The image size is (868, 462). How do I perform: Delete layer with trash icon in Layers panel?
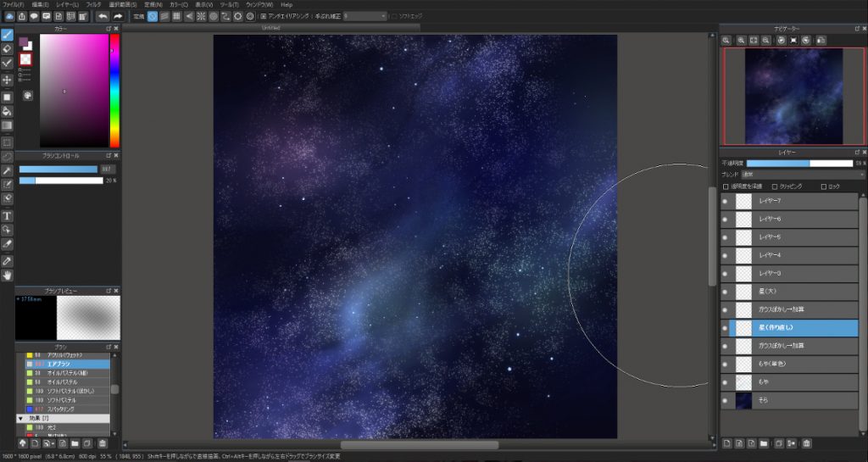[807, 443]
